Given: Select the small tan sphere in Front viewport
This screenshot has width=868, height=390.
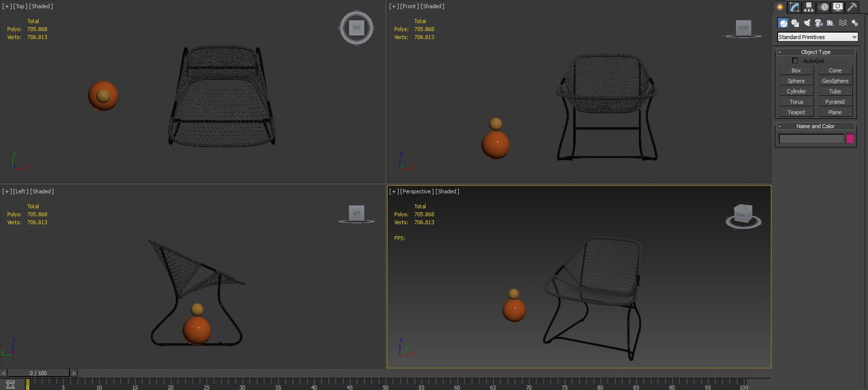Looking at the screenshot, I should click(495, 123).
